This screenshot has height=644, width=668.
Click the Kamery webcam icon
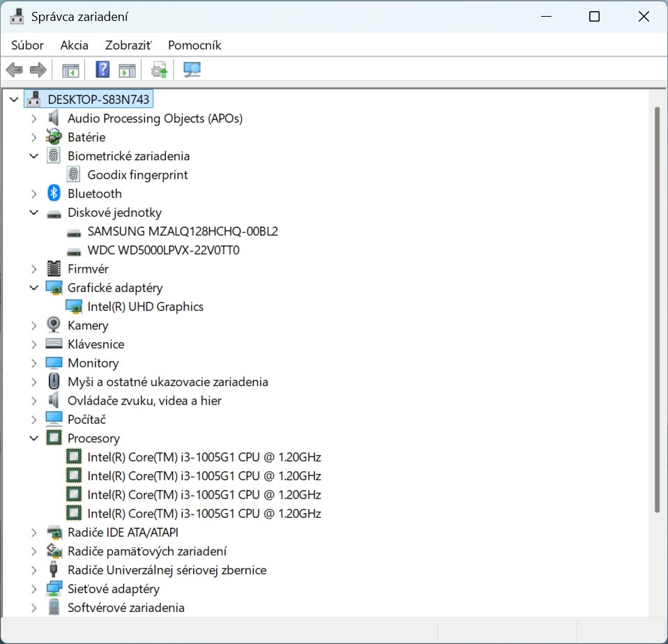coord(54,325)
